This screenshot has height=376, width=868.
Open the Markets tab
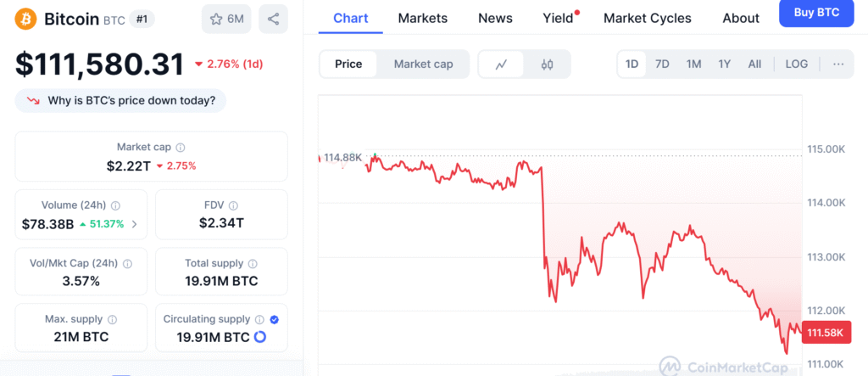pos(422,18)
